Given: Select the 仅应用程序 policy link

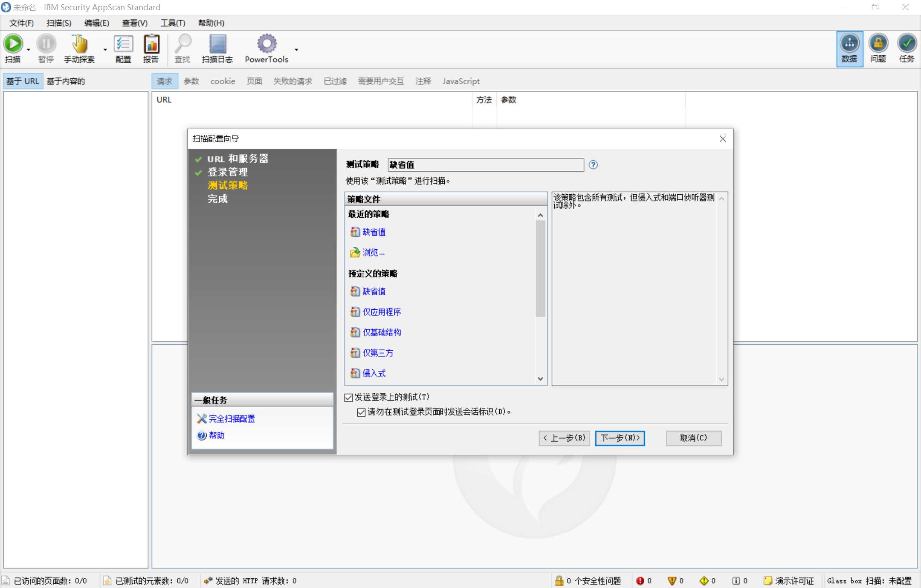Looking at the screenshot, I should tap(382, 312).
